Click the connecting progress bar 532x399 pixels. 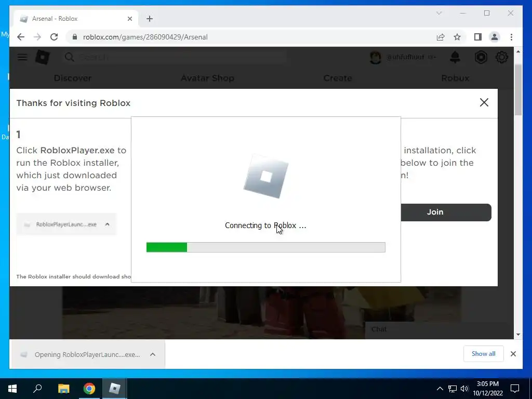[265, 247]
